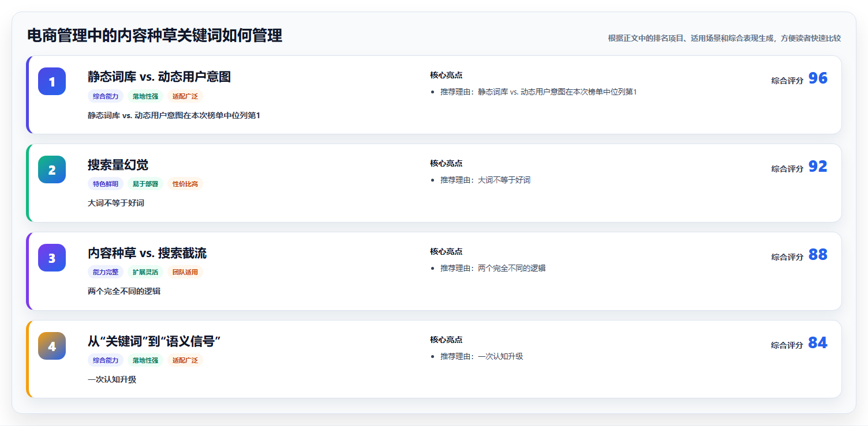Click the 综合评分 label next to 84
This screenshot has height=426, width=868.
point(787,345)
